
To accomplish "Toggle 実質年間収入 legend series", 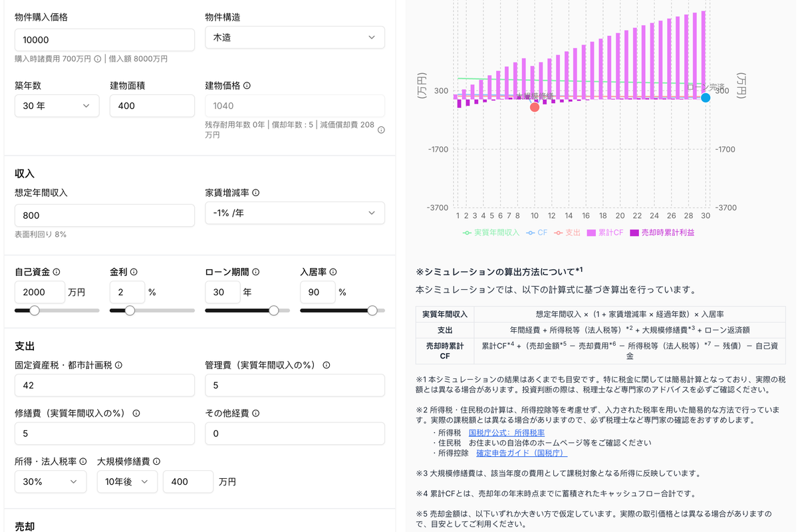I will pos(491,233).
